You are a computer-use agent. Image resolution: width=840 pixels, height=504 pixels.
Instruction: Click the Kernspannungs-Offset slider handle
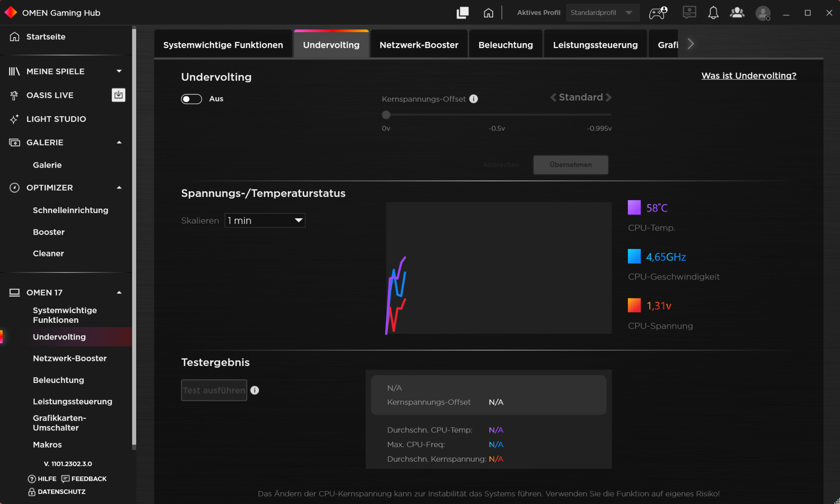[386, 115]
